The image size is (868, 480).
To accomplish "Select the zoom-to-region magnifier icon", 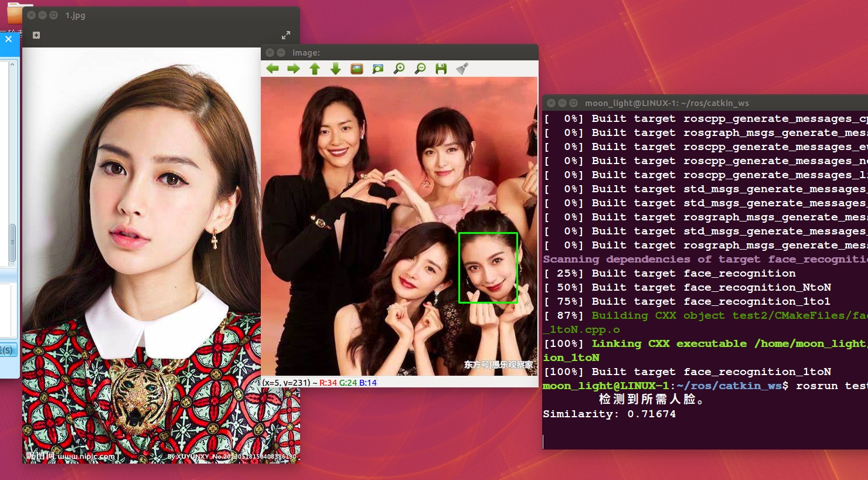I will [378, 69].
